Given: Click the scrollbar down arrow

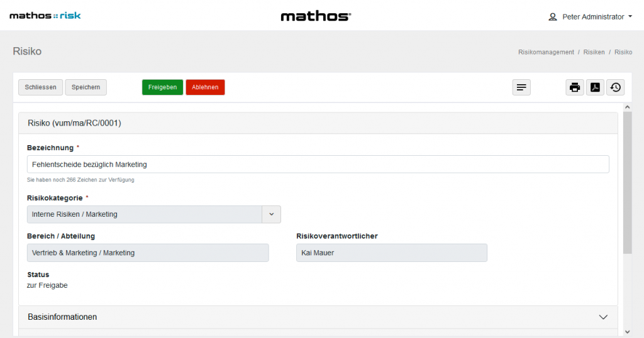Looking at the screenshot, I should click(x=627, y=331).
